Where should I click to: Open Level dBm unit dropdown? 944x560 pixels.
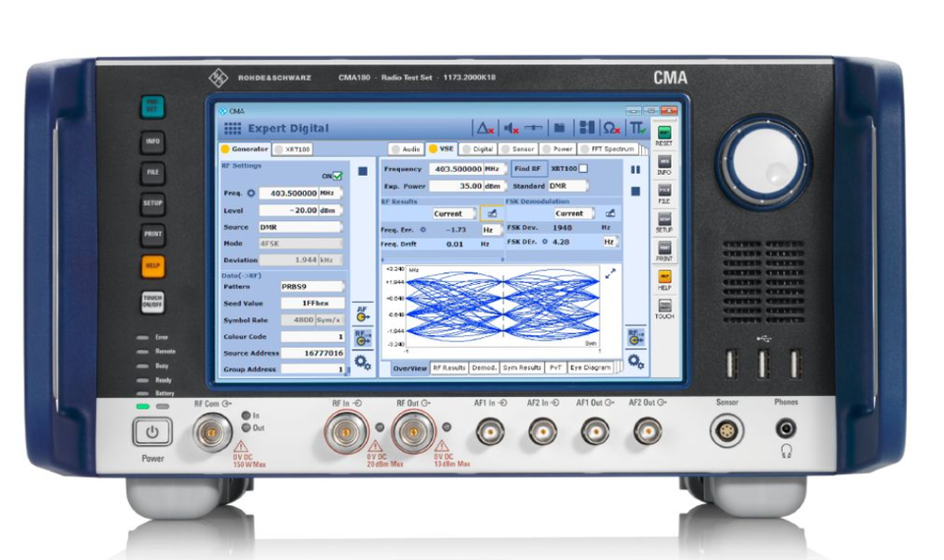click(330, 210)
